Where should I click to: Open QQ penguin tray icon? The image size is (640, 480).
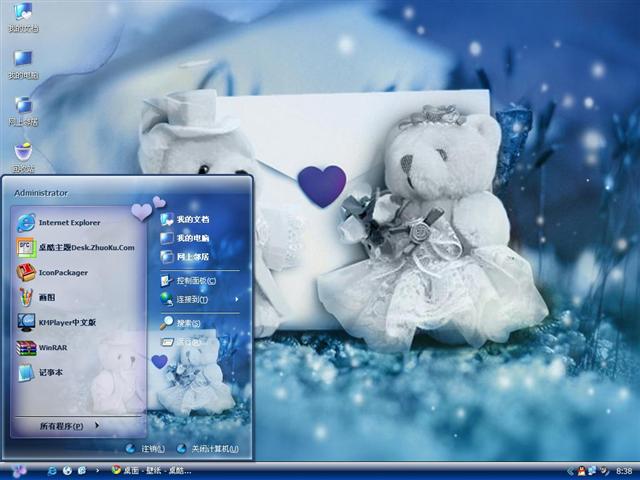581,471
